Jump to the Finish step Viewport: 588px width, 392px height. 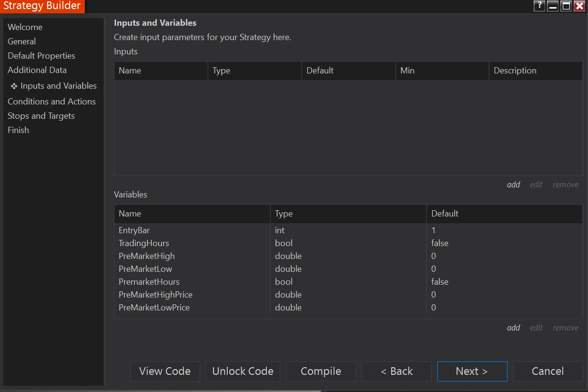(x=19, y=130)
